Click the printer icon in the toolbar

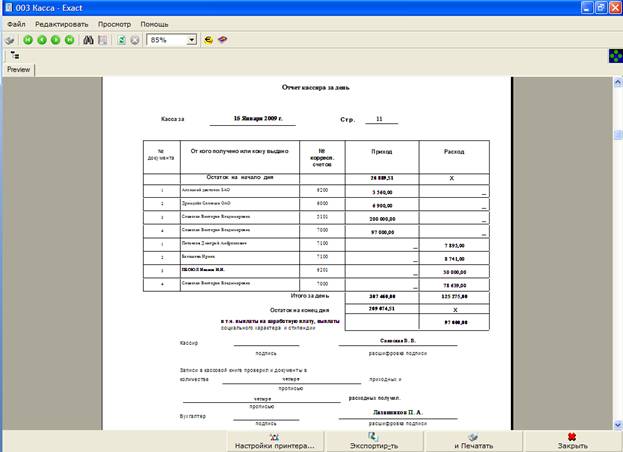(x=10, y=40)
